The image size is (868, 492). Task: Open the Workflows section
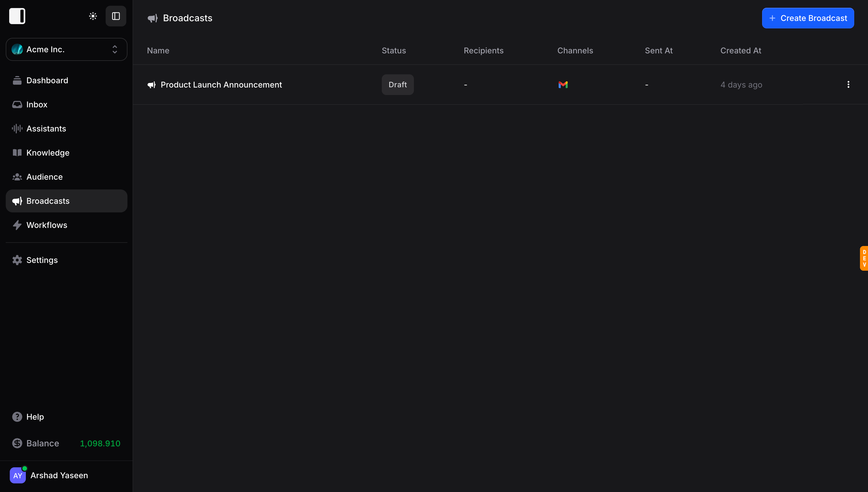coord(46,225)
